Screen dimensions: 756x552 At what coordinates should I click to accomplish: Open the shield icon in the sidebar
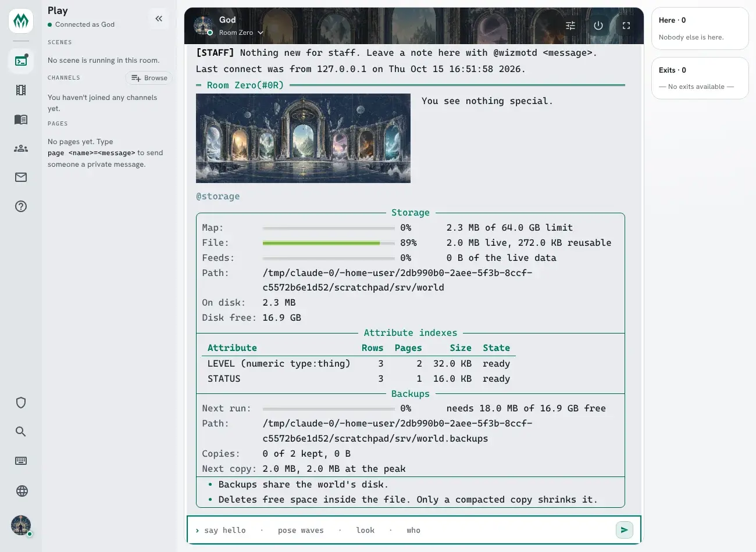coord(21,403)
